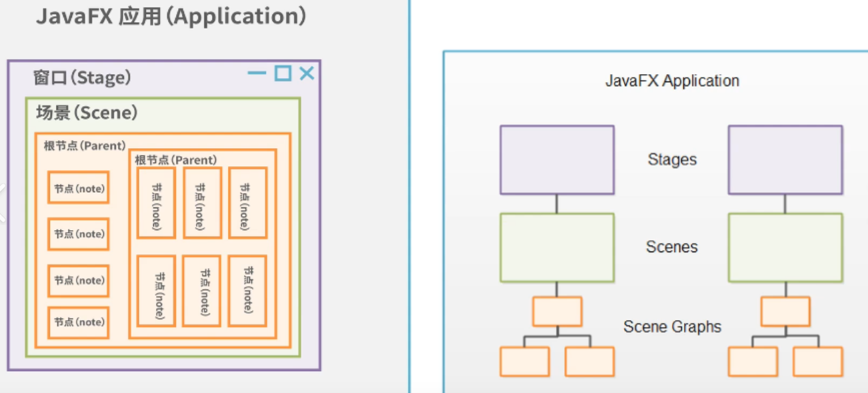The width and height of the screenshot is (868, 393).
Task: Click the right green Scene box
Action: click(x=785, y=248)
